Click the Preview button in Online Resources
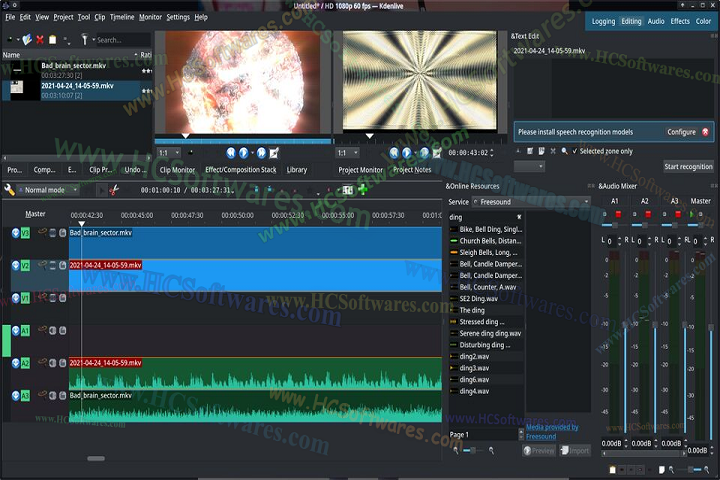 (x=539, y=451)
